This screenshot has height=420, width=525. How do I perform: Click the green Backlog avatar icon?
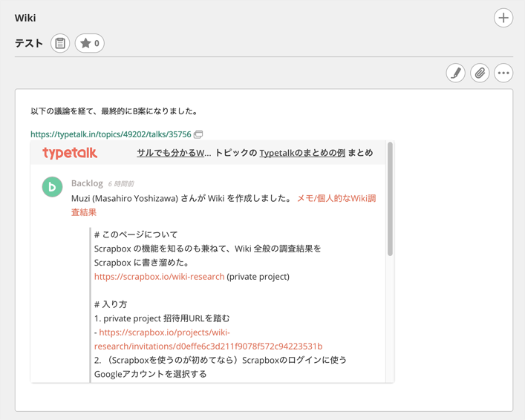(52, 187)
